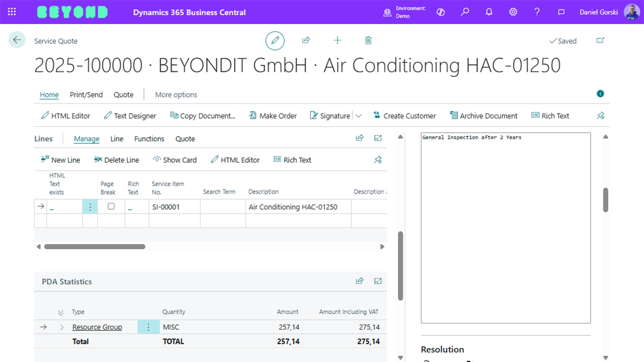The image size is (644, 362).
Task: Open the Signature dropdown arrow
Action: [x=359, y=116]
